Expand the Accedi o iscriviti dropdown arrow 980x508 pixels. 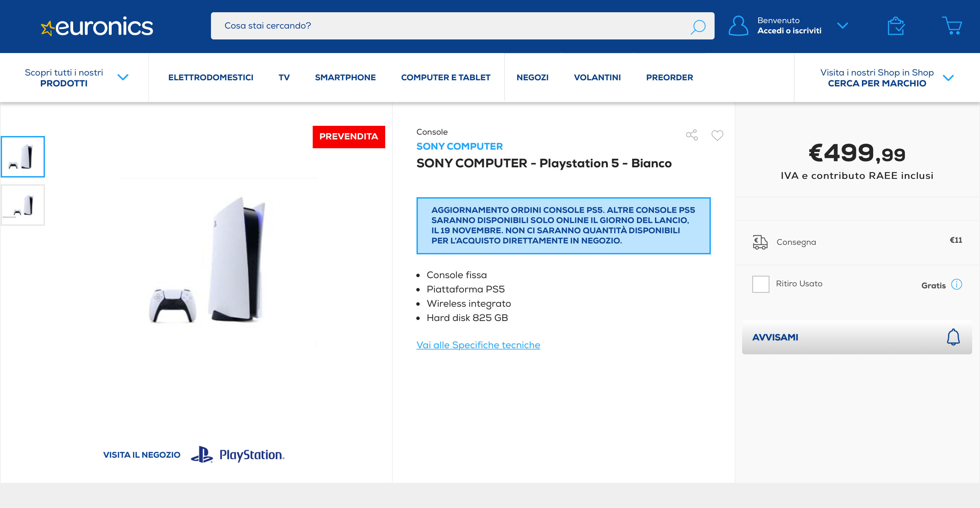coord(842,26)
